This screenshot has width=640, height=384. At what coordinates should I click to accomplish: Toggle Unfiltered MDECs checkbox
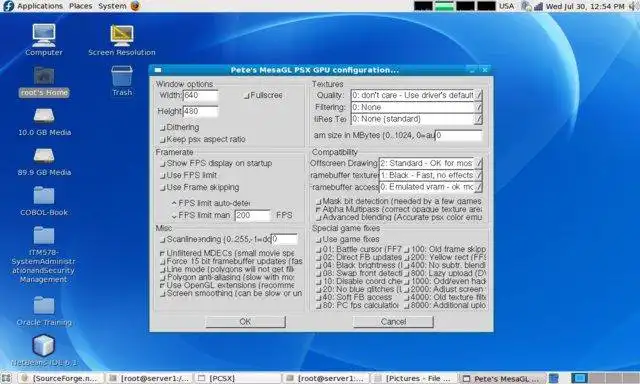162,253
